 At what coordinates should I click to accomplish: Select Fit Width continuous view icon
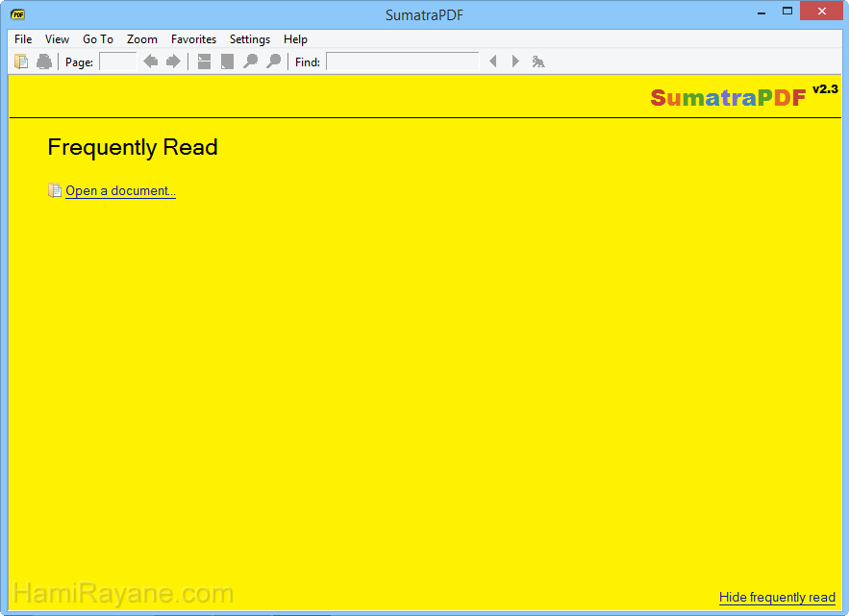pos(204,62)
